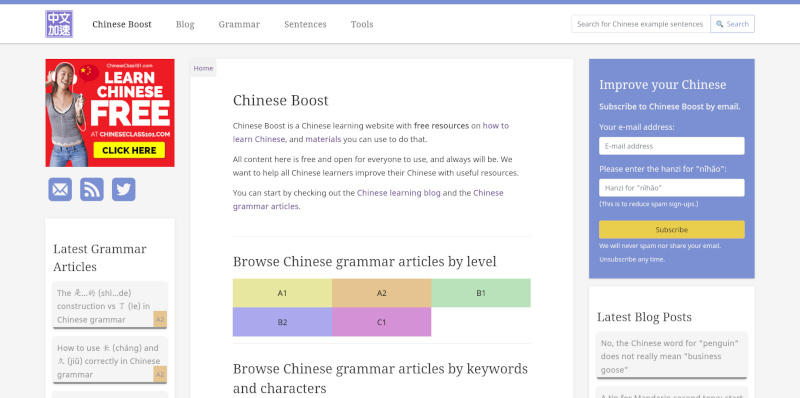Click 'This is to reduce spam sign-ups' note
The width and height of the screenshot is (800, 398).
[x=648, y=204]
